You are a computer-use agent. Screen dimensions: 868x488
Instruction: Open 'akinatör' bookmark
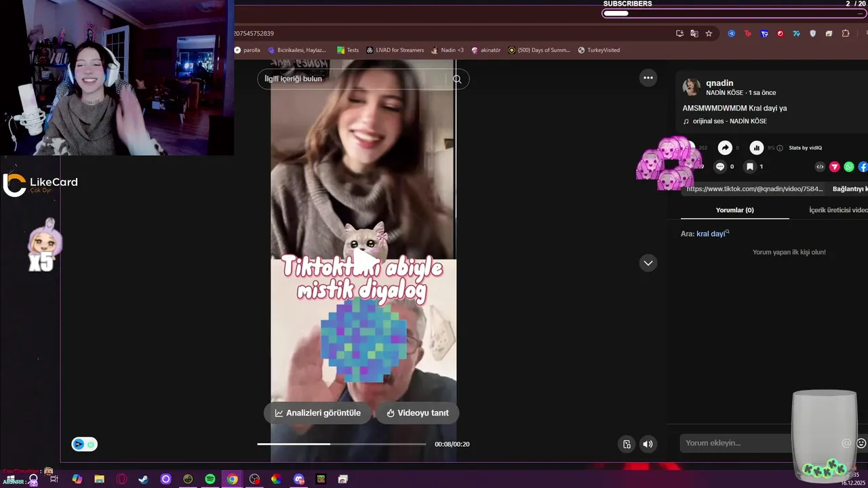tap(486, 50)
